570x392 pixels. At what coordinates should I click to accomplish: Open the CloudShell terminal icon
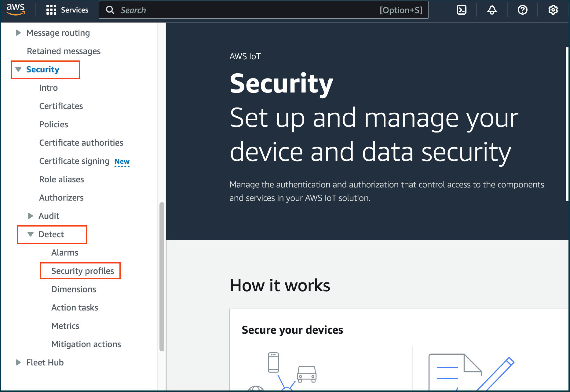point(461,10)
